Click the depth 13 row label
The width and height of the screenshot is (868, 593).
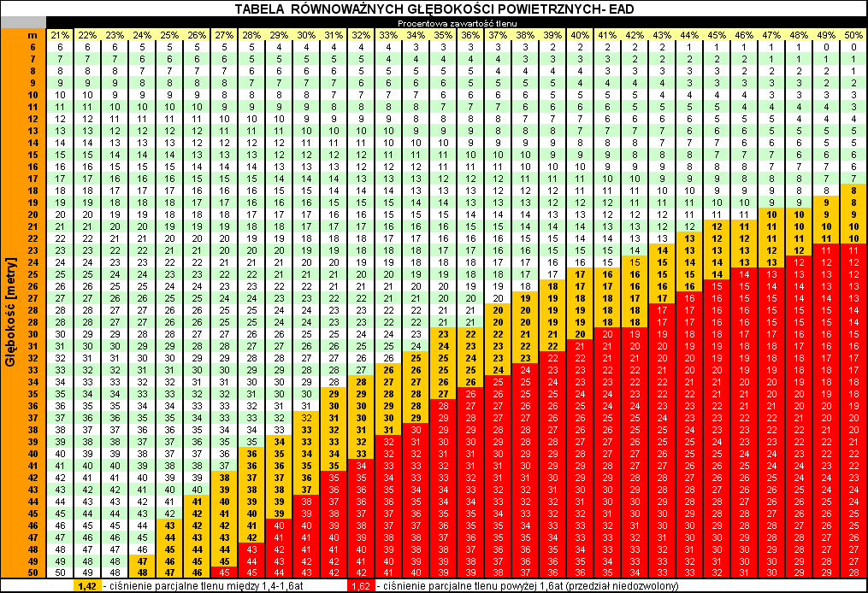click(x=32, y=130)
